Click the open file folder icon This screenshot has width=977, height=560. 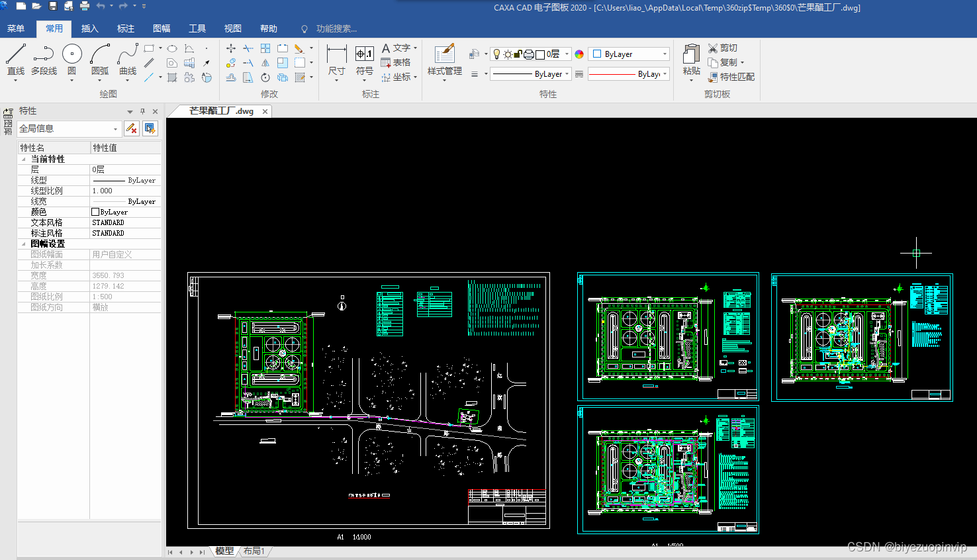click(36, 6)
